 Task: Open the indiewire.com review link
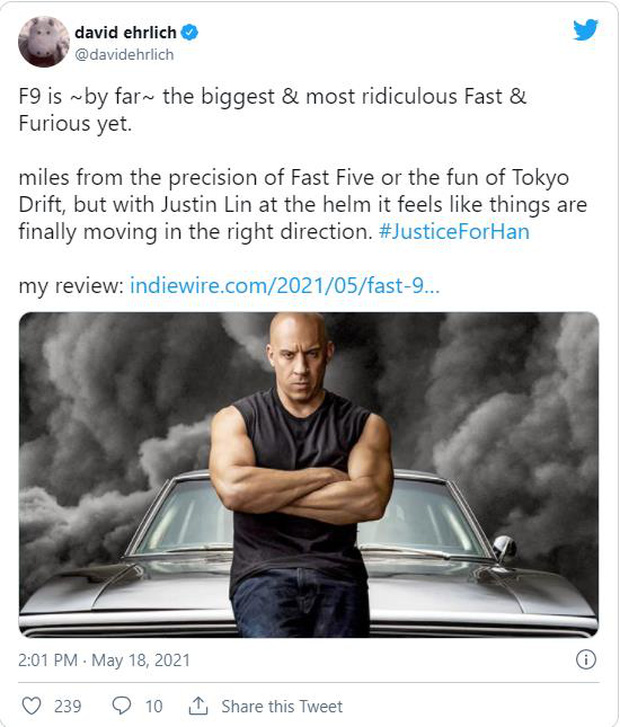284,286
